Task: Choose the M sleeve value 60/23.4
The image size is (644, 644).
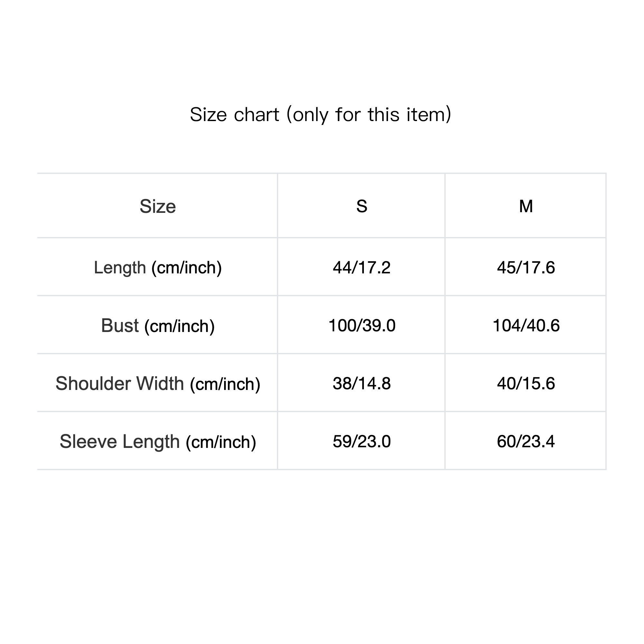Action: coord(526,442)
